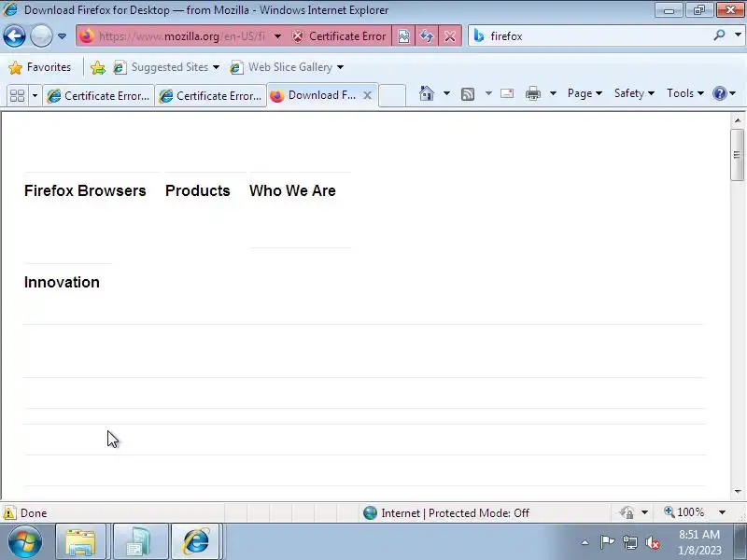Stop loading with the red X icon
Screen dimensions: 747x560
450,36
